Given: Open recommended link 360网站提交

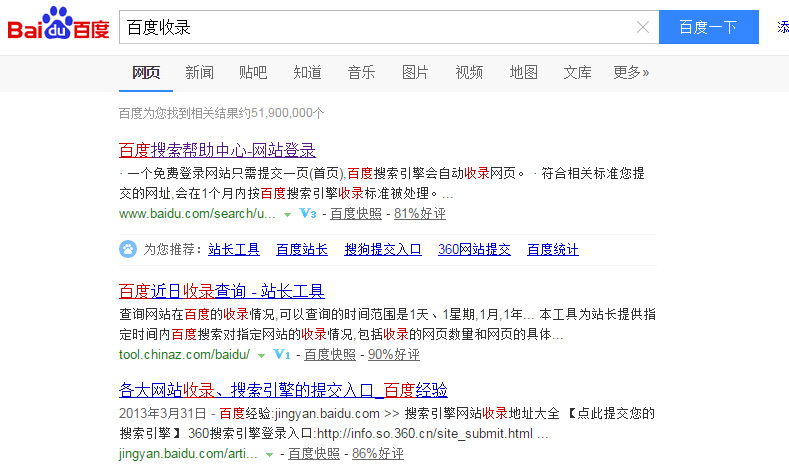Looking at the screenshot, I should 475,250.
